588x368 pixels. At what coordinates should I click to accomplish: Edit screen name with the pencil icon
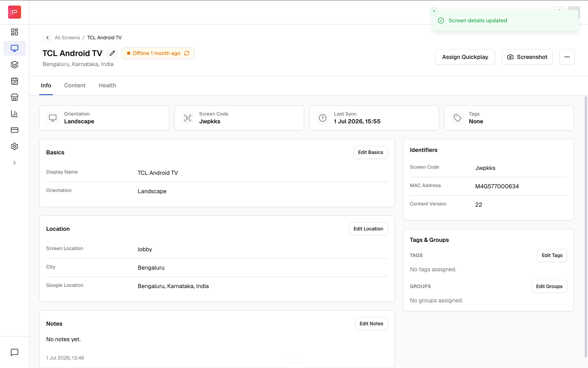pyautogui.click(x=112, y=53)
